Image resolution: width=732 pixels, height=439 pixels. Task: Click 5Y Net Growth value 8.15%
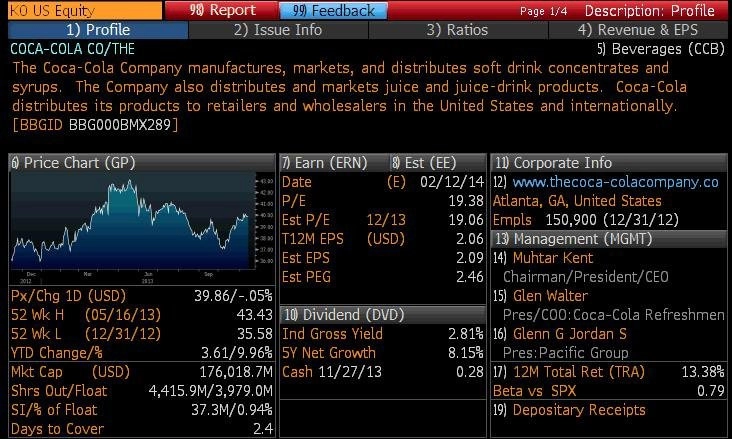point(465,353)
